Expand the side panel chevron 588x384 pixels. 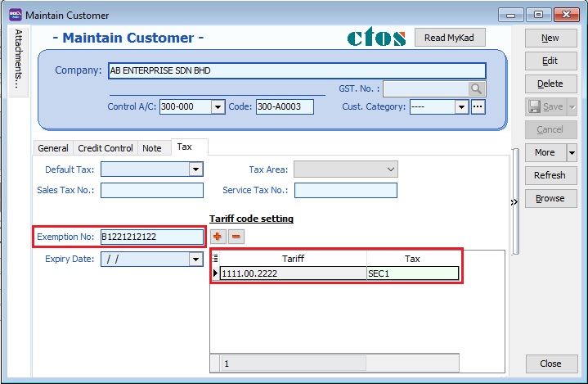514,202
